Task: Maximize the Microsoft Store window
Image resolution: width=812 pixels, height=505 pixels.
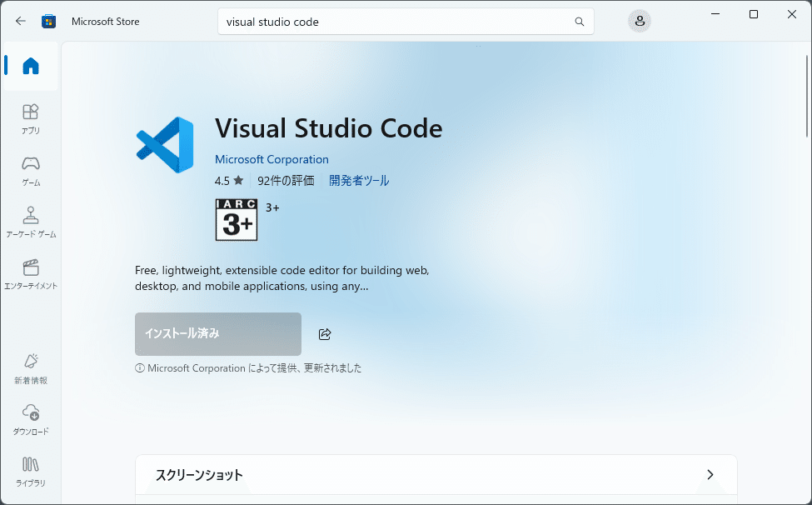Action: (x=754, y=14)
